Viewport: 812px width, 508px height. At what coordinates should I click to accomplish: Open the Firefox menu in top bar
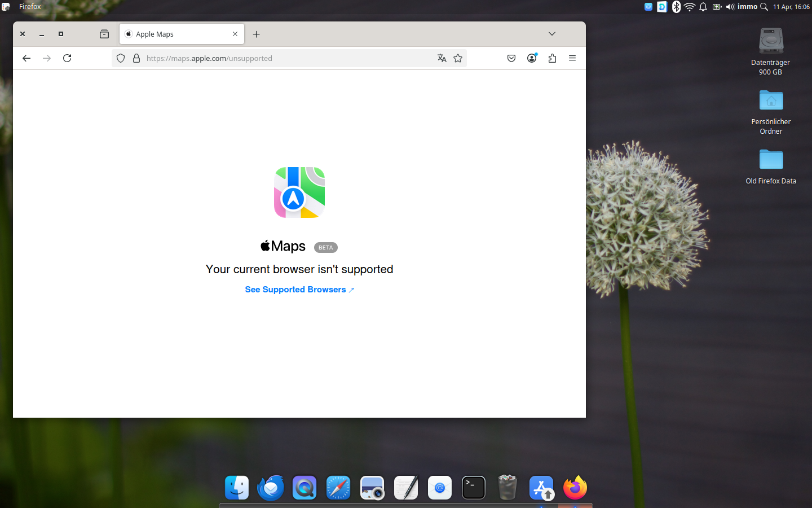coord(30,7)
